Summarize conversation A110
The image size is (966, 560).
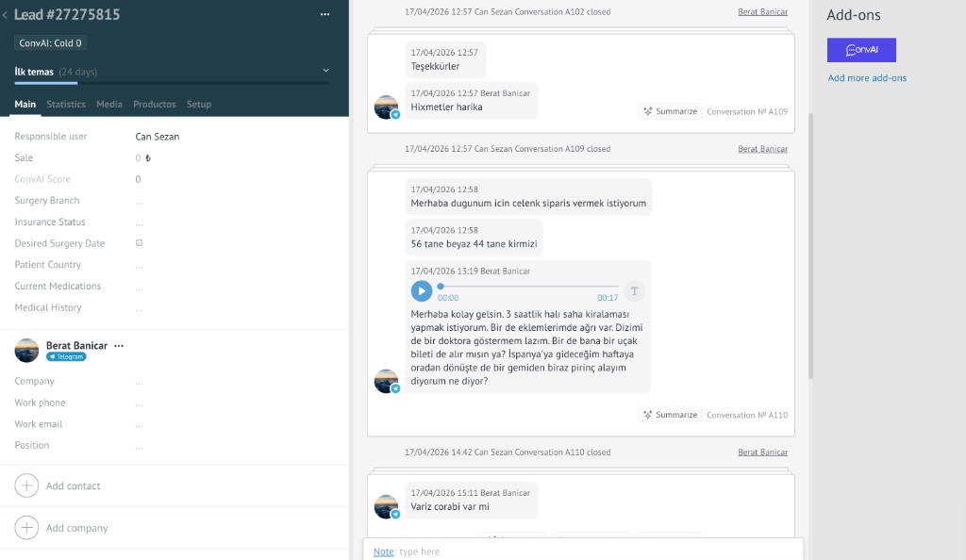670,415
